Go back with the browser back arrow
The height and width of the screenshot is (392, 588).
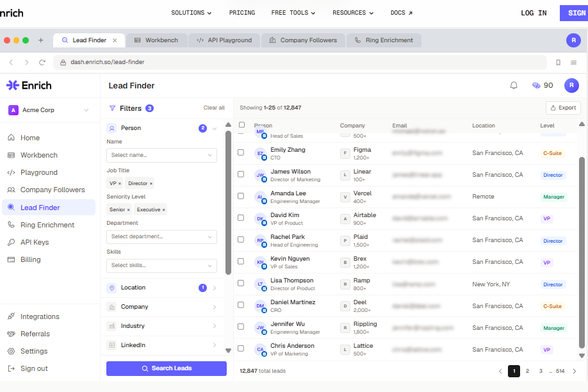point(12,62)
